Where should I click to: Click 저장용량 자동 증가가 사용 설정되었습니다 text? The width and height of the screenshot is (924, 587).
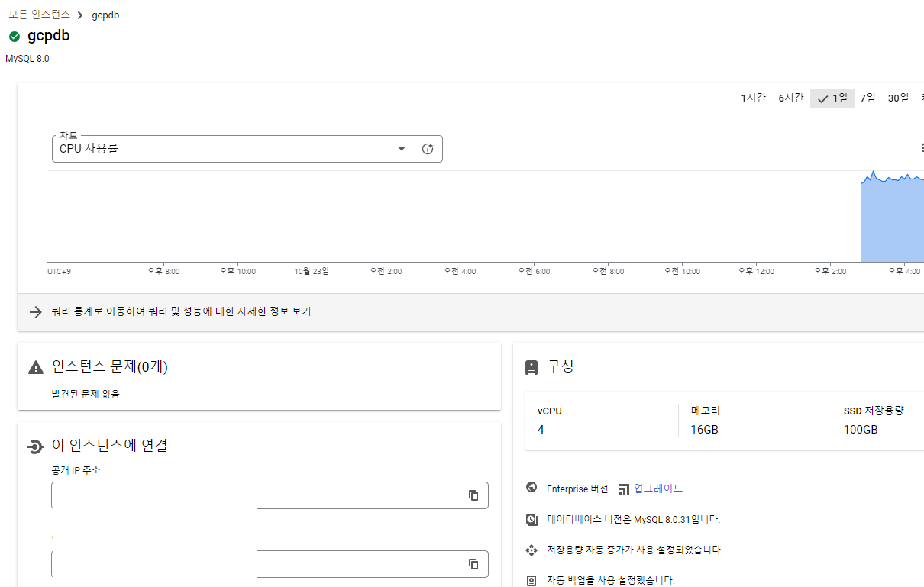click(x=635, y=550)
